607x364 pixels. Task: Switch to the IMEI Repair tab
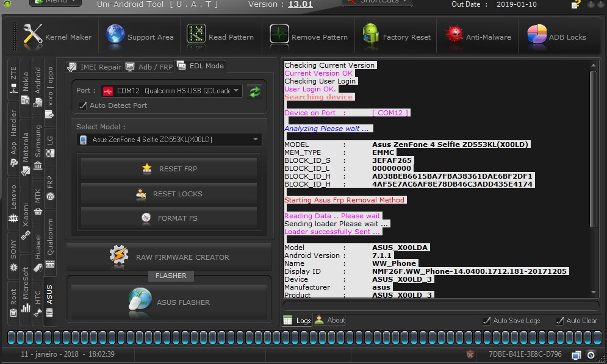(94, 67)
